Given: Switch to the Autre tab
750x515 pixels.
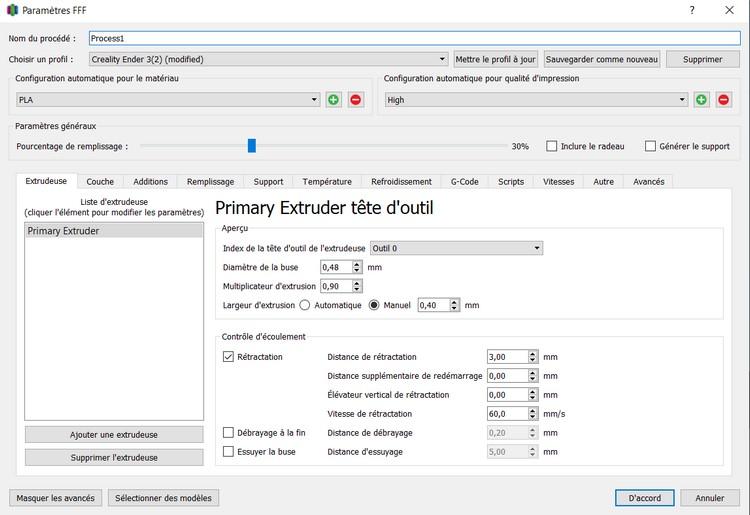Looking at the screenshot, I should (x=604, y=182).
